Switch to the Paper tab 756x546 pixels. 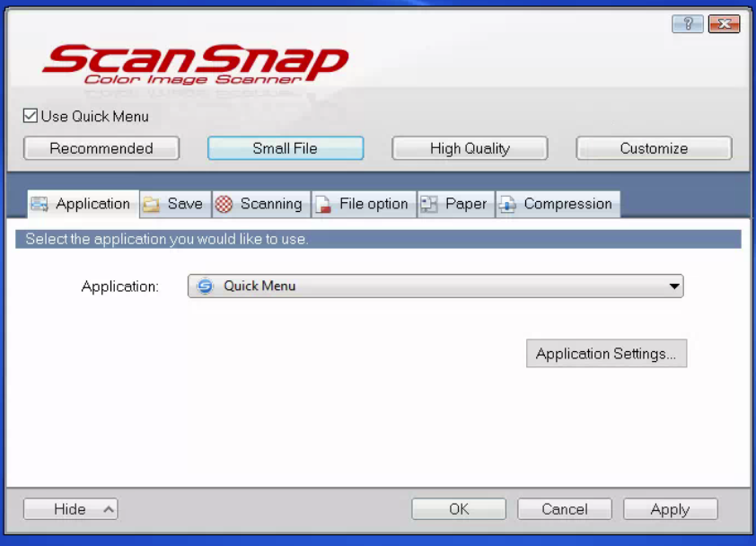coord(456,204)
